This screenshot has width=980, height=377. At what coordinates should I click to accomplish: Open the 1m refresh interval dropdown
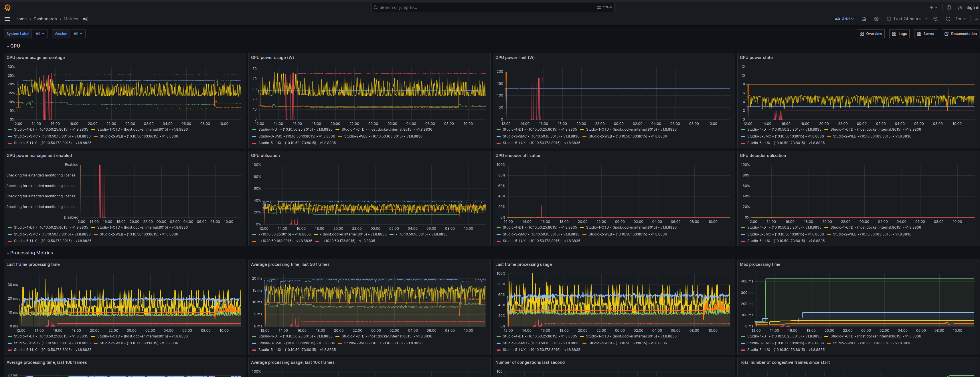coord(961,19)
